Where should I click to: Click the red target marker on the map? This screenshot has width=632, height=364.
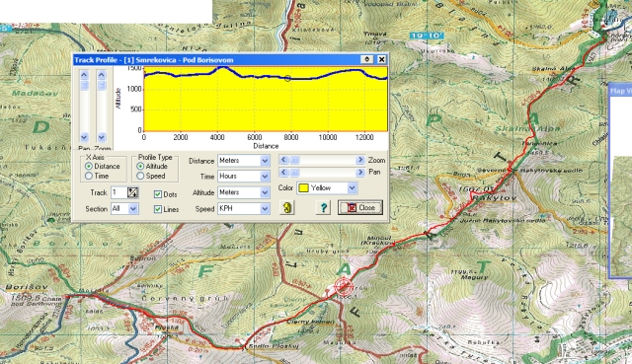click(344, 287)
